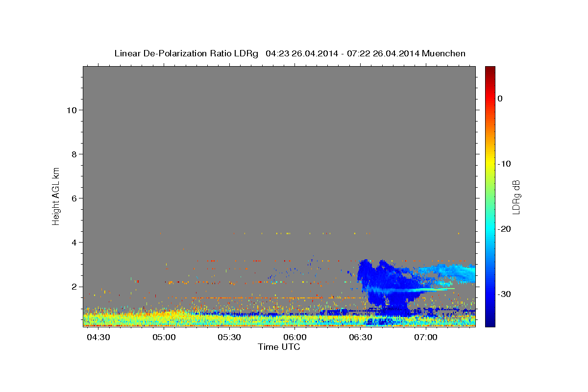Click the height tick label 4

point(74,242)
